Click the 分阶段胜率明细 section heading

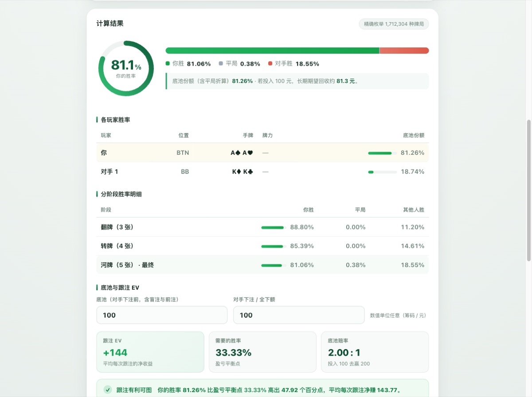point(121,194)
